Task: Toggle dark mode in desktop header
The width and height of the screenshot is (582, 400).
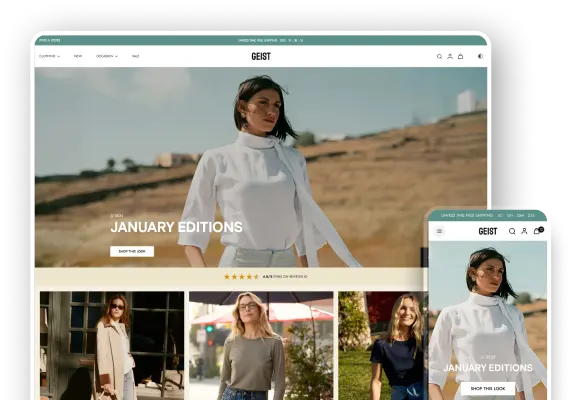Action: [480, 56]
